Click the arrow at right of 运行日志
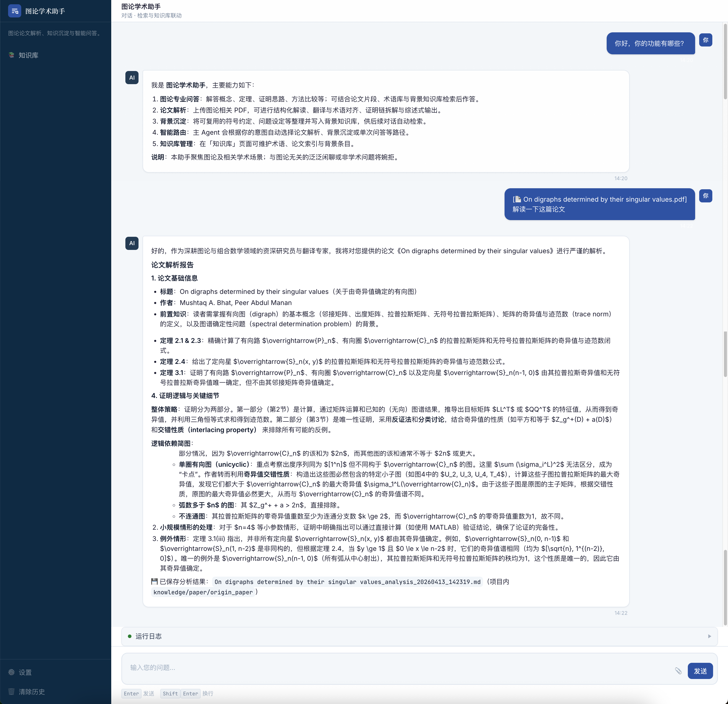728x704 pixels. [710, 636]
